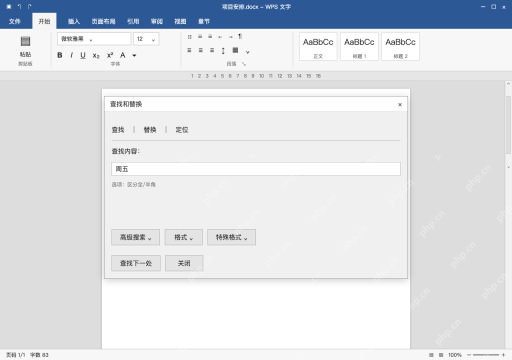Switch to the 章节 ribbon tab
The width and height of the screenshot is (512, 360).
204,21
